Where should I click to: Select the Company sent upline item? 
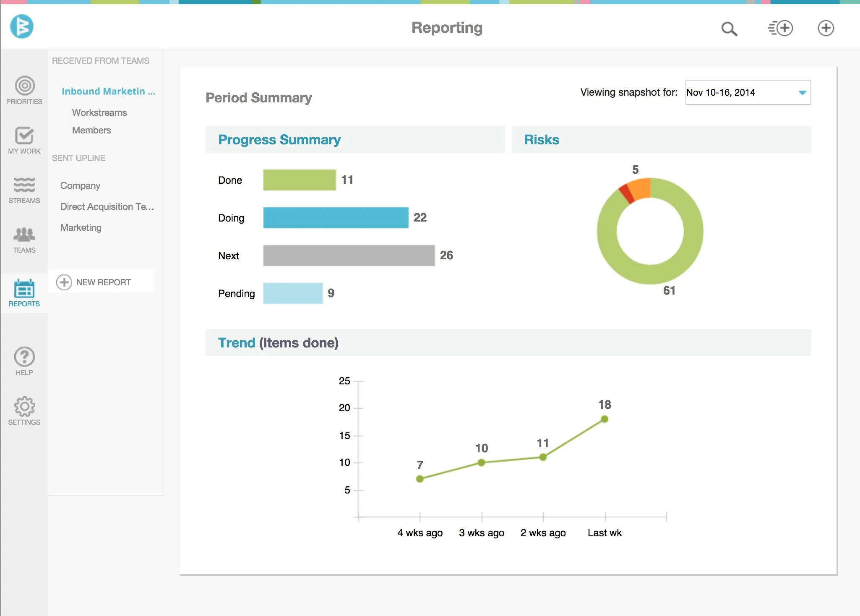(x=81, y=186)
